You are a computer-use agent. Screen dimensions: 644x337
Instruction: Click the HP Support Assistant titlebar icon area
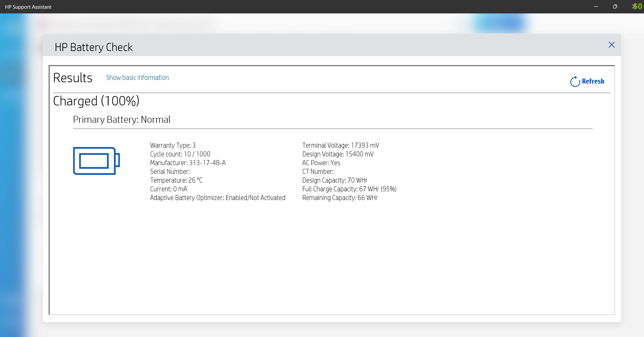29,7
